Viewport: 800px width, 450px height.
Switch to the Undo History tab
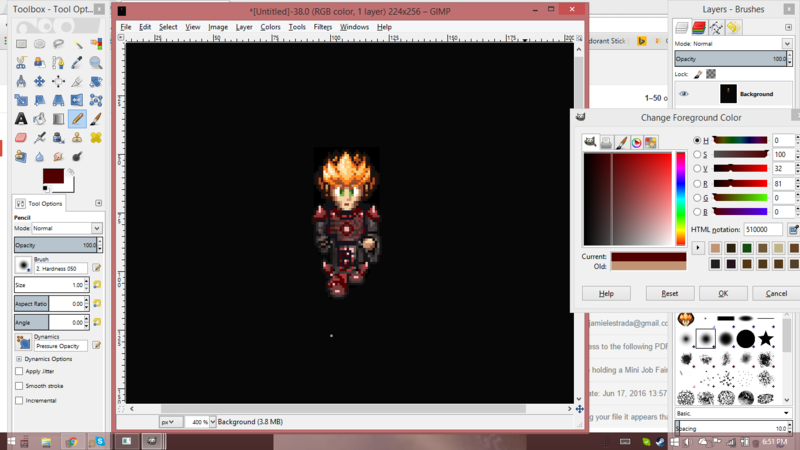click(733, 27)
